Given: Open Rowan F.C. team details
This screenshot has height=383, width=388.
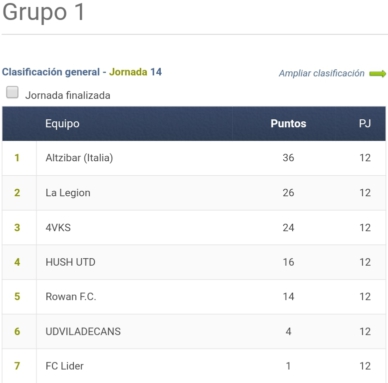Looking at the screenshot, I should pyautogui.click(x=71, y=297).
